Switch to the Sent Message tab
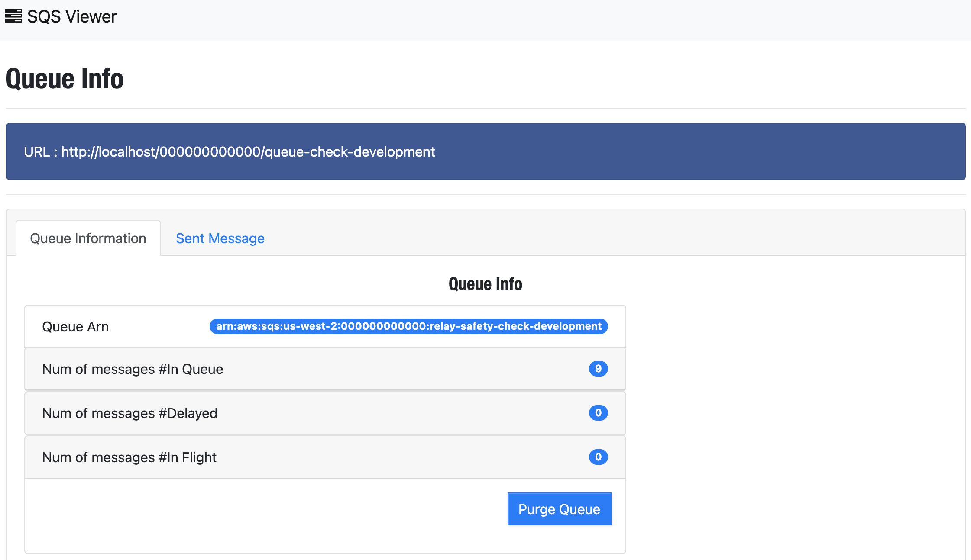The image size is (971, 560). (x=220, y=238)
